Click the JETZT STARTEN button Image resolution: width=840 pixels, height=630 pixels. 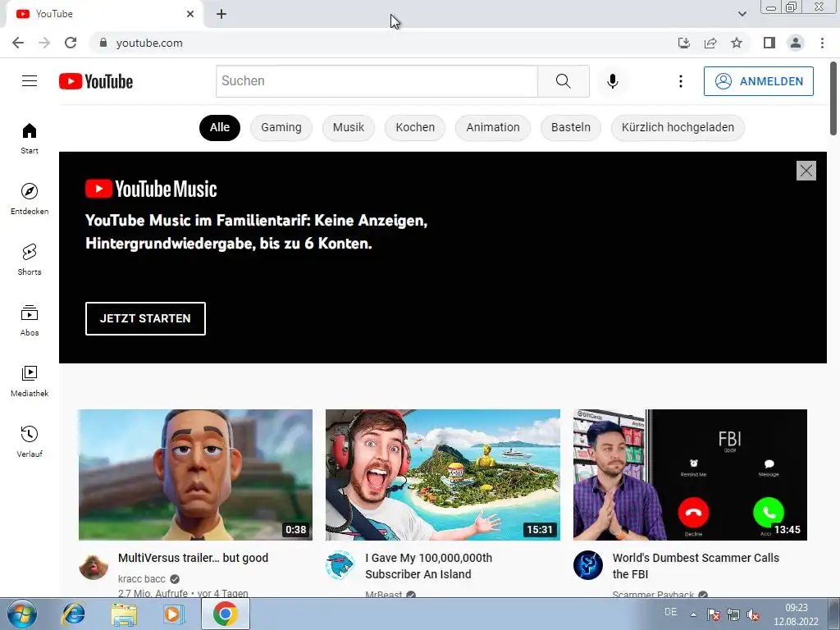click(x=145, y=319)
